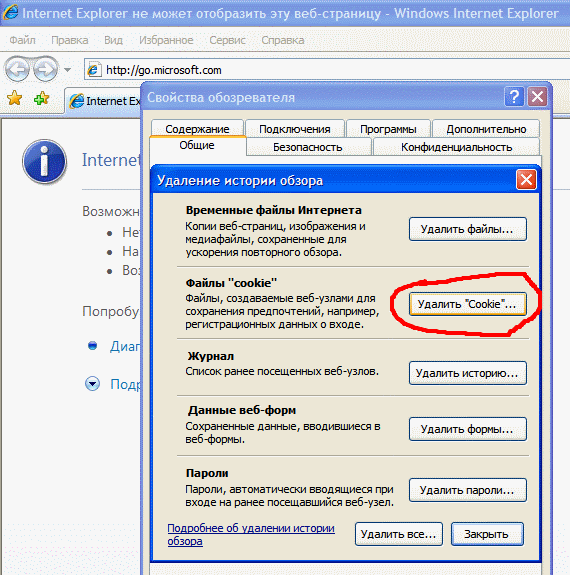Click the Forward navigation arrow button
Screen dimensions: 570x575
click(45, 69)
